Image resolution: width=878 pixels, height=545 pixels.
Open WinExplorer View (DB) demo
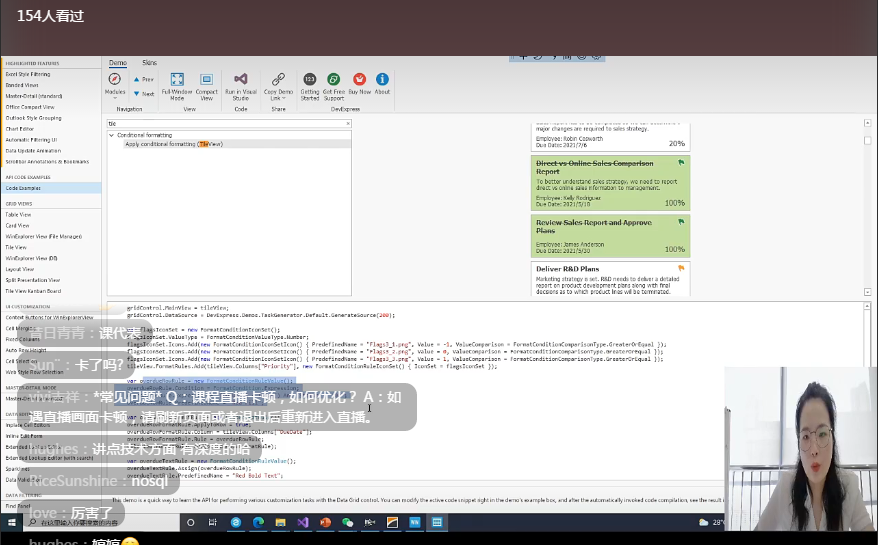pyautogui.click(x=31, y=258)
